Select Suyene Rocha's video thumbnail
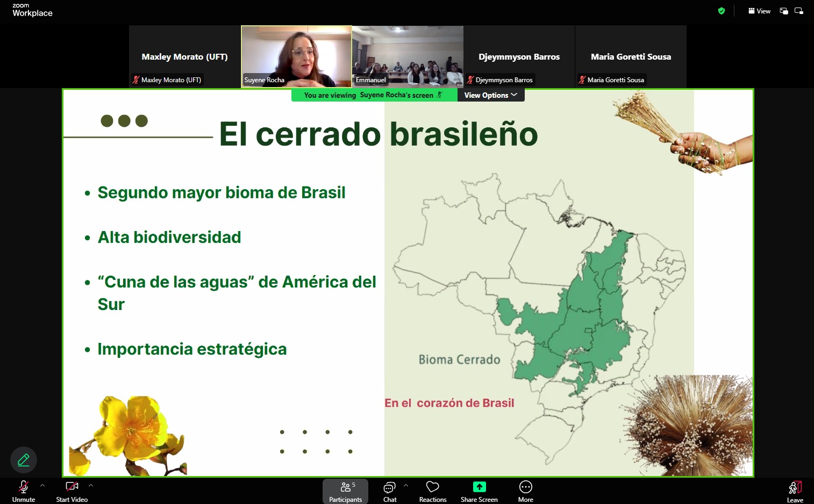 click(296, 56)
